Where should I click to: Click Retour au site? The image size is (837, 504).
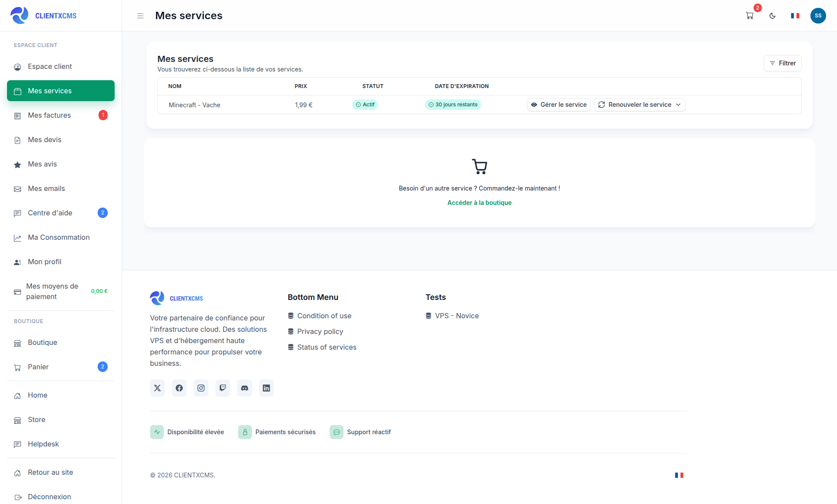click(61, 472)
